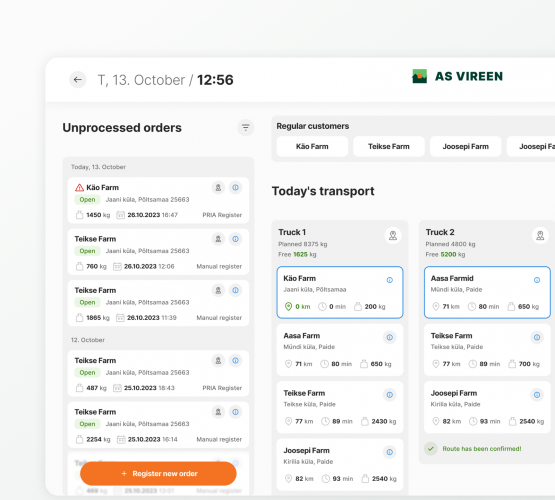This screenshot has height=500, width=555.
Task: Click the Truck 2 driver icon
Action: 540,235
